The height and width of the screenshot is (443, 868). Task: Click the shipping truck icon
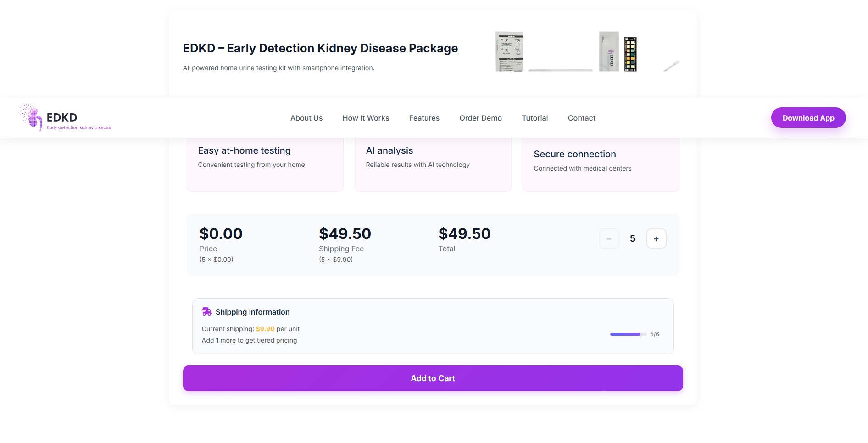point(207,312)
